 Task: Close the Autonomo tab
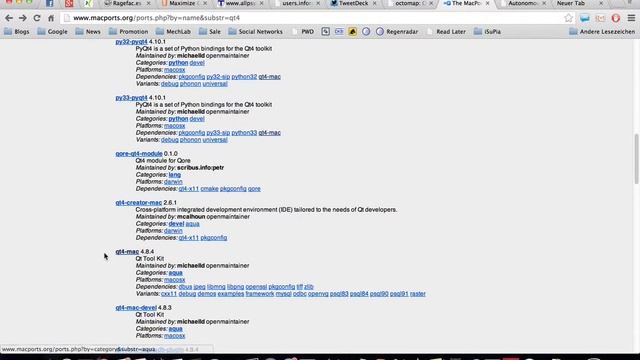point(544,3)
